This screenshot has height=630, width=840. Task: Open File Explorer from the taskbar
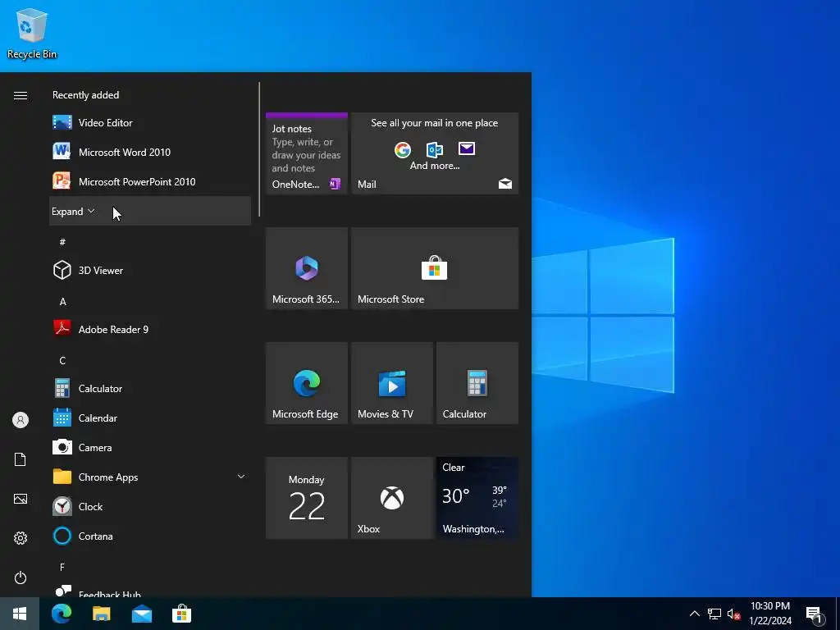101,614
